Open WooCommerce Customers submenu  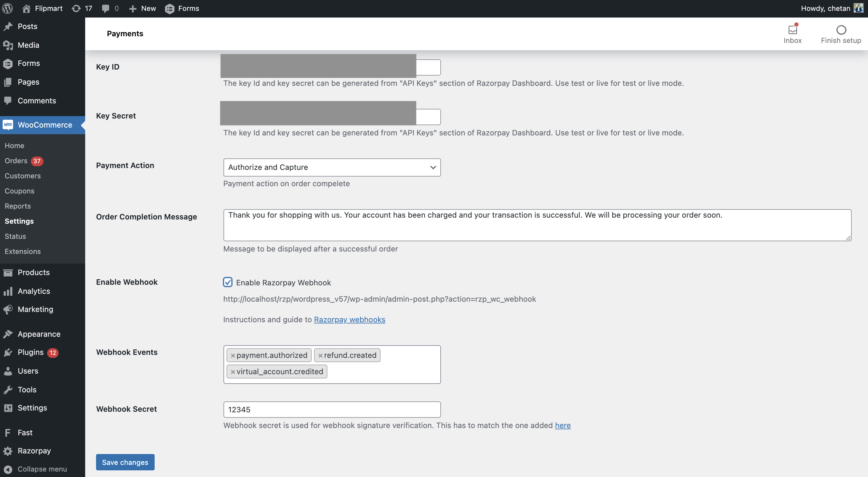[23, 176]
